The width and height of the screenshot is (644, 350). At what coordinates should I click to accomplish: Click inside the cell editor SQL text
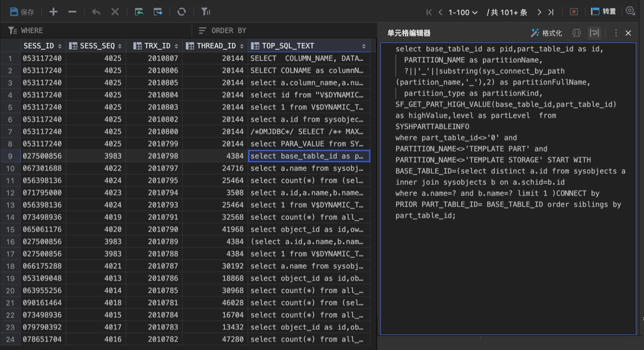(508, 189)
